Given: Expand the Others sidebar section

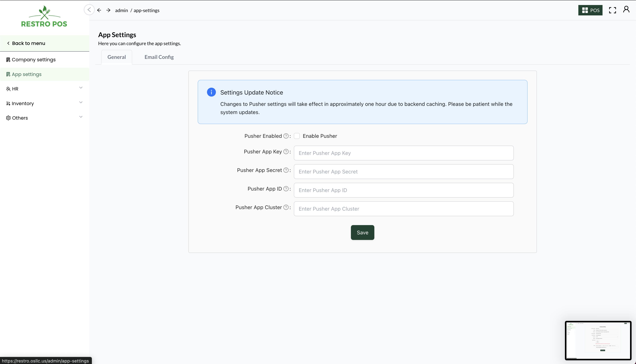Looking at the screenshot, I should click(45, 118).
